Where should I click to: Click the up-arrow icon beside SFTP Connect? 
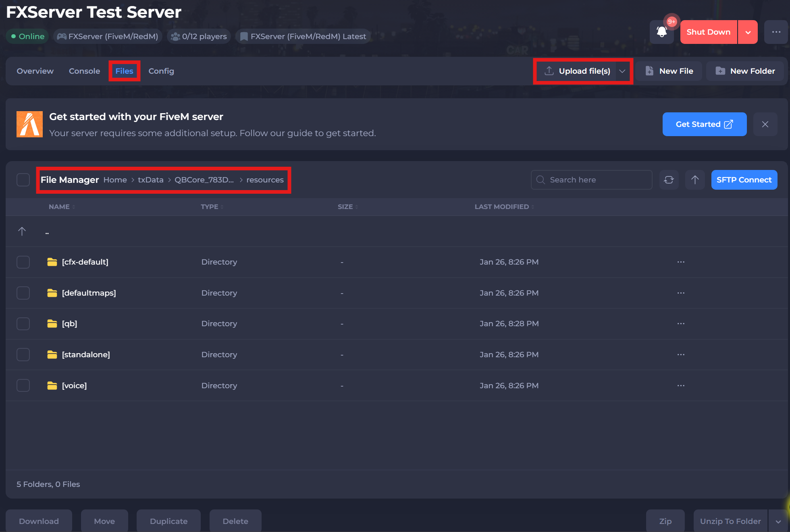pyautogui.click(x=695, y=180)
